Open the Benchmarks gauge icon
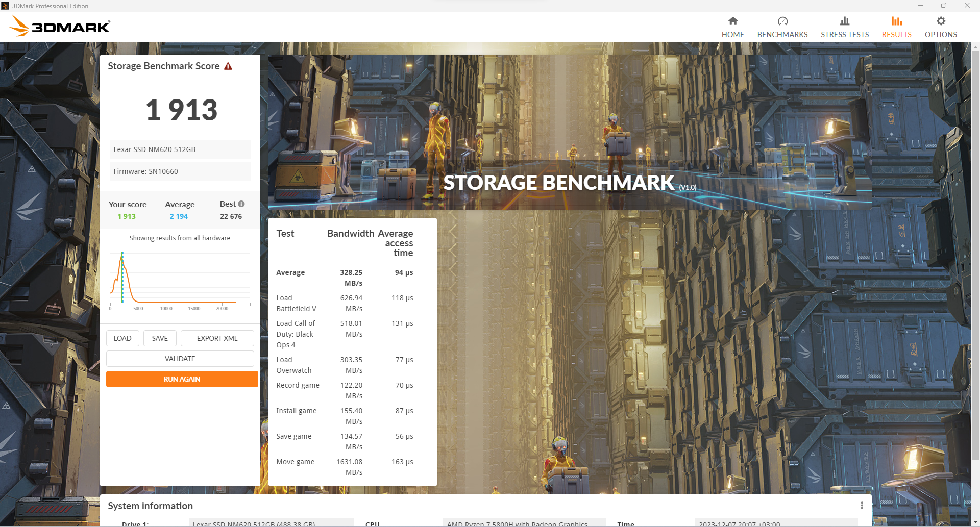 tap(782, 21)
